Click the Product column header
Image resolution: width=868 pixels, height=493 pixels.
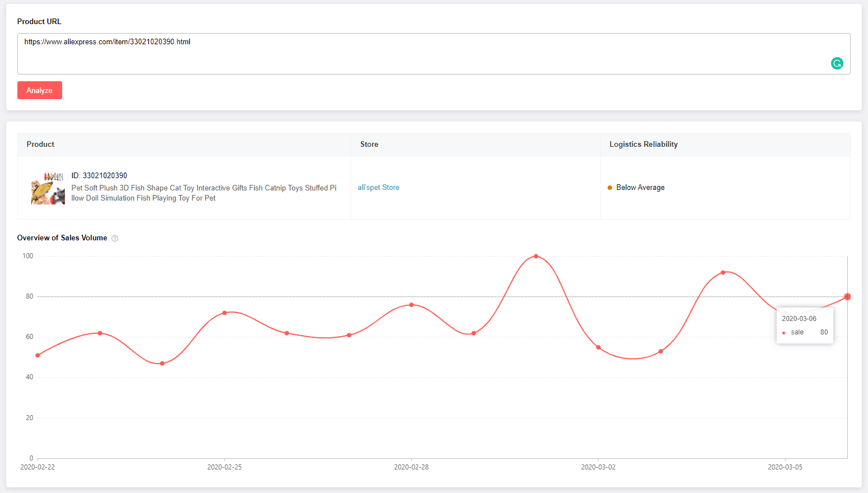[x=40, y=144]
